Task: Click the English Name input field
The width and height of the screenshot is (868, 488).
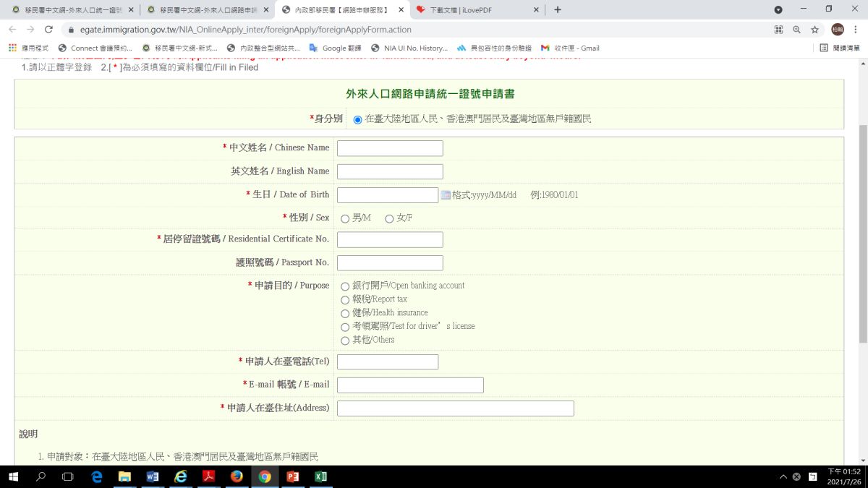Action: pos(390,172)
